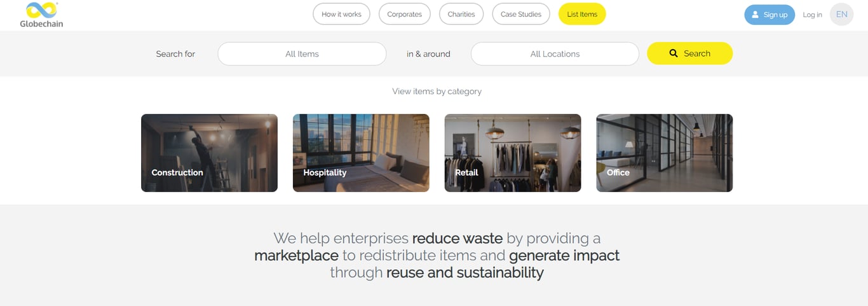
Task: Click the yellow List Items button
Action: point(582,14)
